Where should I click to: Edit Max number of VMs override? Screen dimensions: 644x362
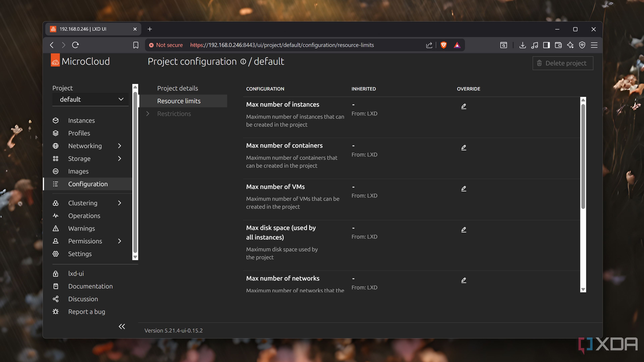pos(464,188)
